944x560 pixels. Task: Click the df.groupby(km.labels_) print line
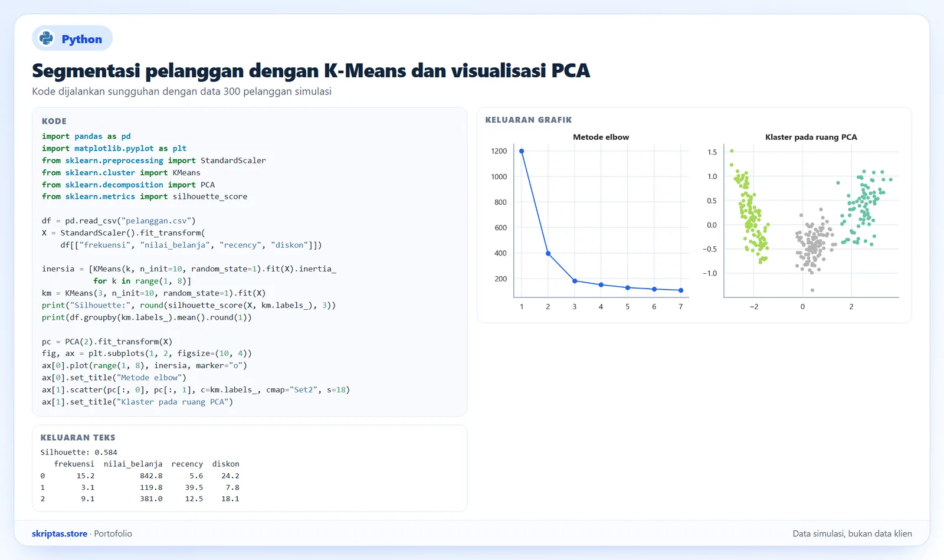147,317
